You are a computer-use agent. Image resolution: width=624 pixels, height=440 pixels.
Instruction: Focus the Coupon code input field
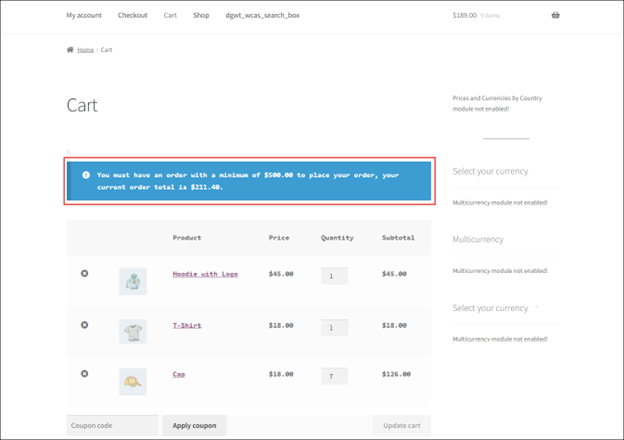pos(112,425)
